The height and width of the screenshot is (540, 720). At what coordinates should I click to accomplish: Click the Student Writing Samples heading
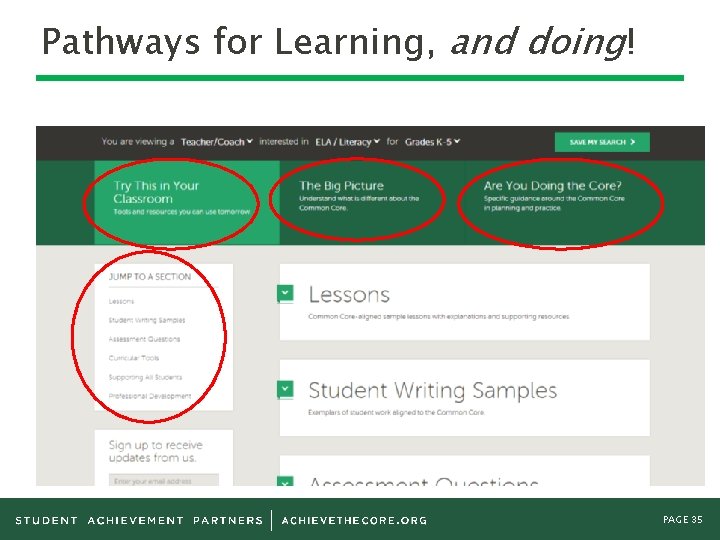point(433,391)
